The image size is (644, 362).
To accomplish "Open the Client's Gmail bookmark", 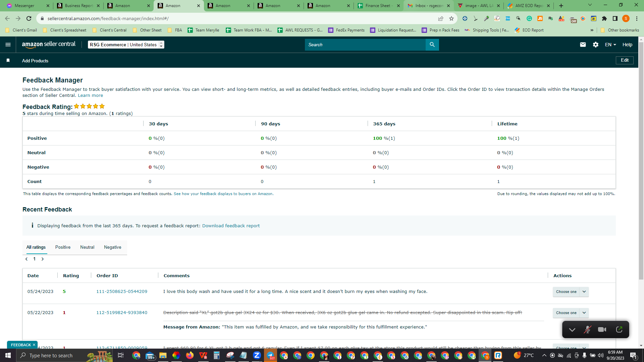I will [x=21, y=30].
